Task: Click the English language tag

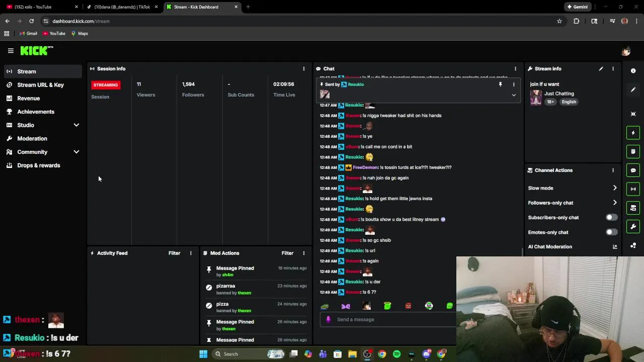Action: (x=569, y=102)
